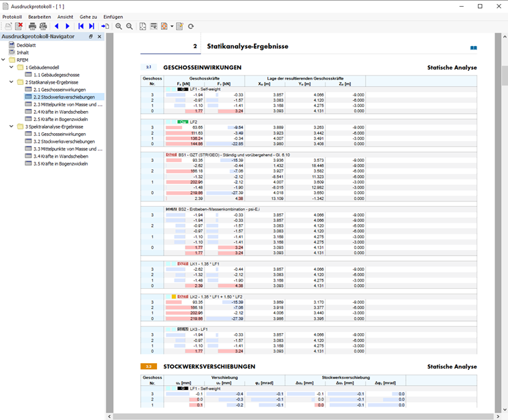Screen dimensions: 508x420
Task: Refresh the printout report
Action: point(190,26)
